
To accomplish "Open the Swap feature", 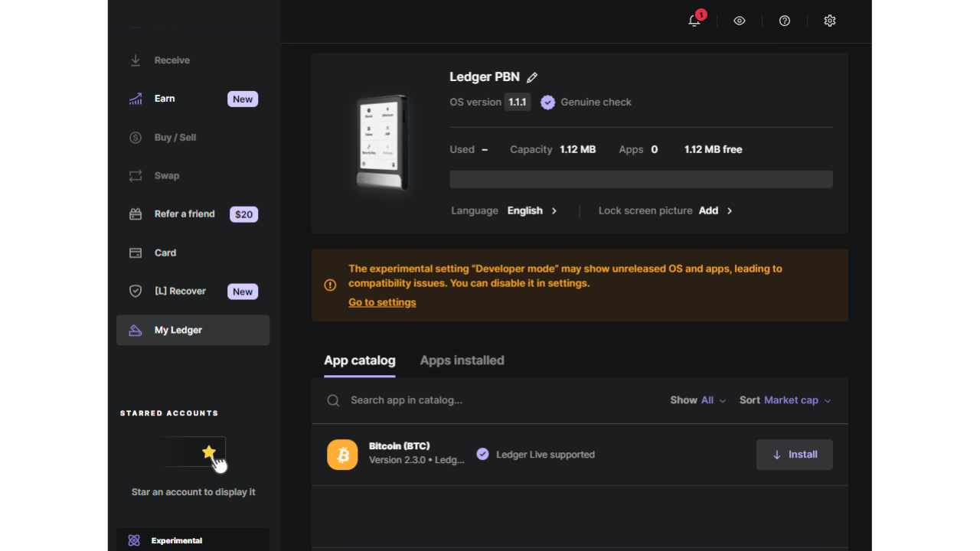I will click(168, 175).
